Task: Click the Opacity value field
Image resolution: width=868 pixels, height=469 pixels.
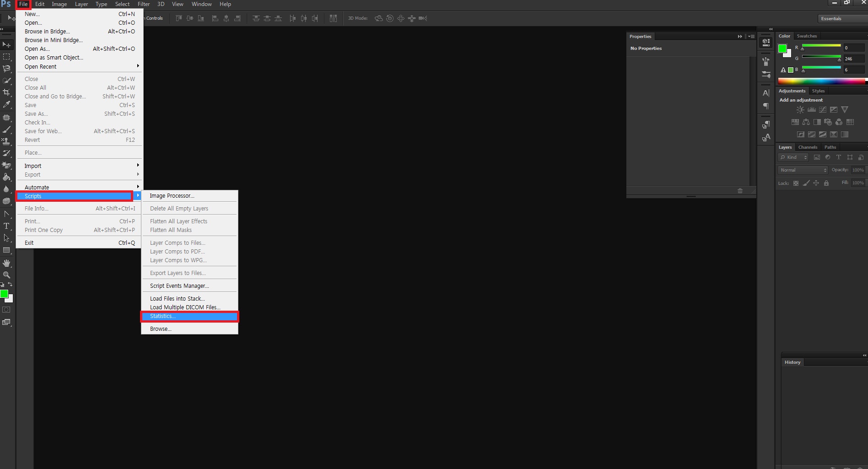Action: pyautogui.click(x=858, y=170)
